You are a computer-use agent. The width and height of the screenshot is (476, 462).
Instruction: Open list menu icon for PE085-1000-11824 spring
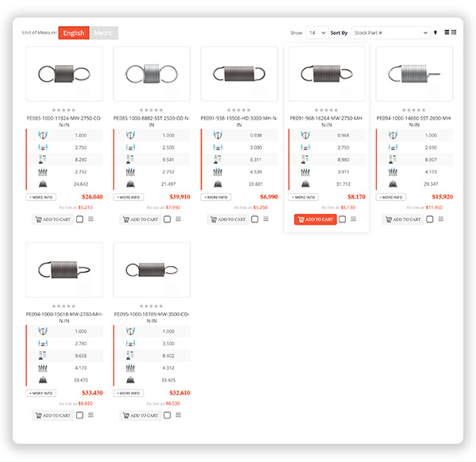(x=90, y=219)
